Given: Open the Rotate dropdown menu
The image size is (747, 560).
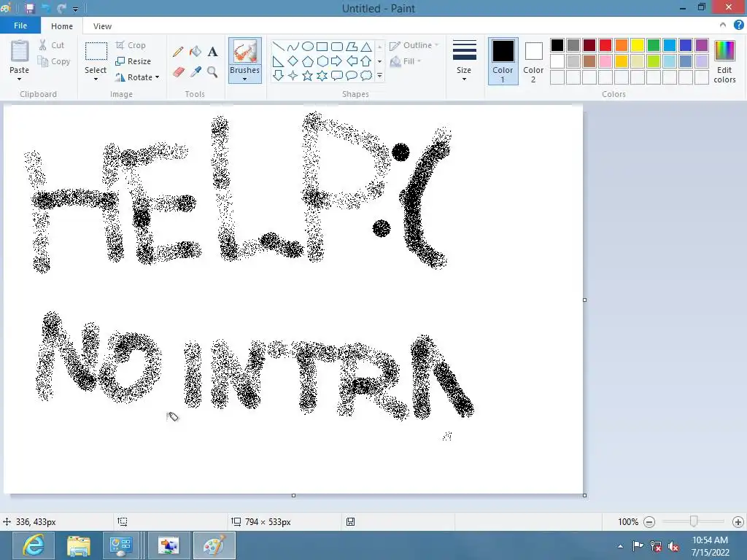Looking at the screenshot, I should [x=158, y=77].
